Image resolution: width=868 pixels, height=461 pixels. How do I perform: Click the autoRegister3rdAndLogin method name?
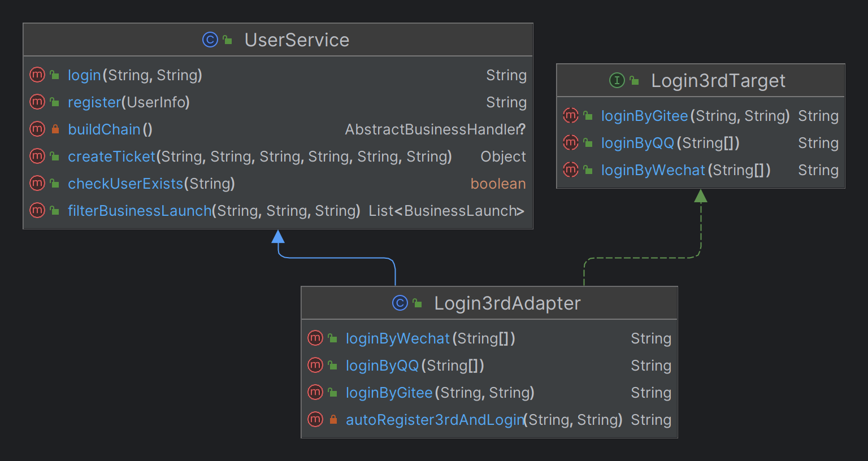(x=435, y=420)
